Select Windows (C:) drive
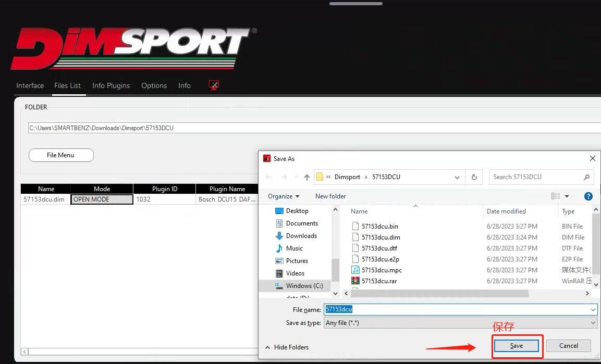This screenshot has height=364, width=601. click(x=299, y=286)
